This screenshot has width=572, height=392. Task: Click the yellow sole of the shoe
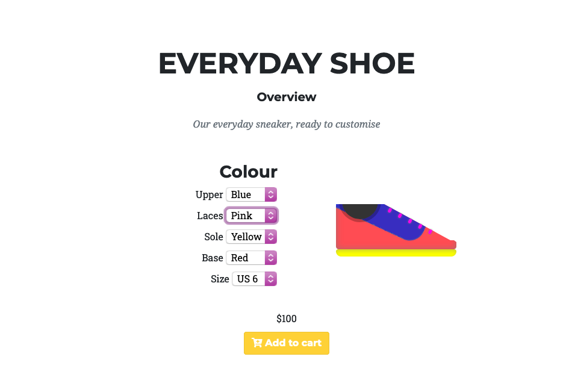[396, 253]
